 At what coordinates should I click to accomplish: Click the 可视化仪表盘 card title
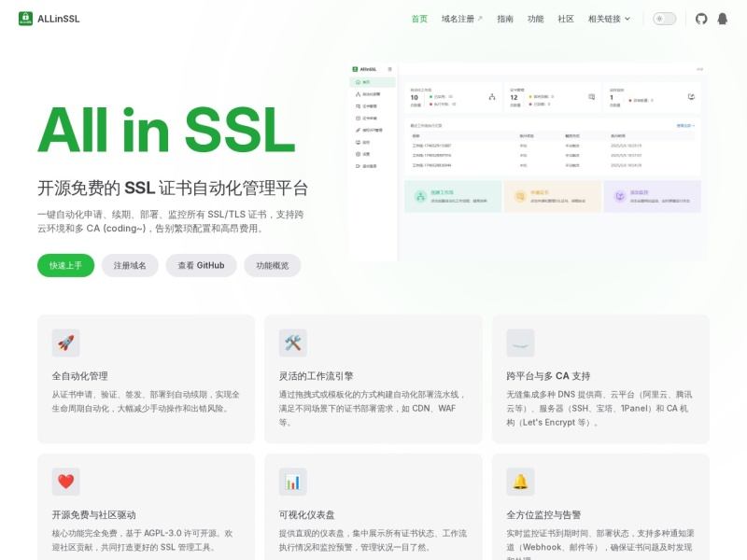tap(307, 515)
